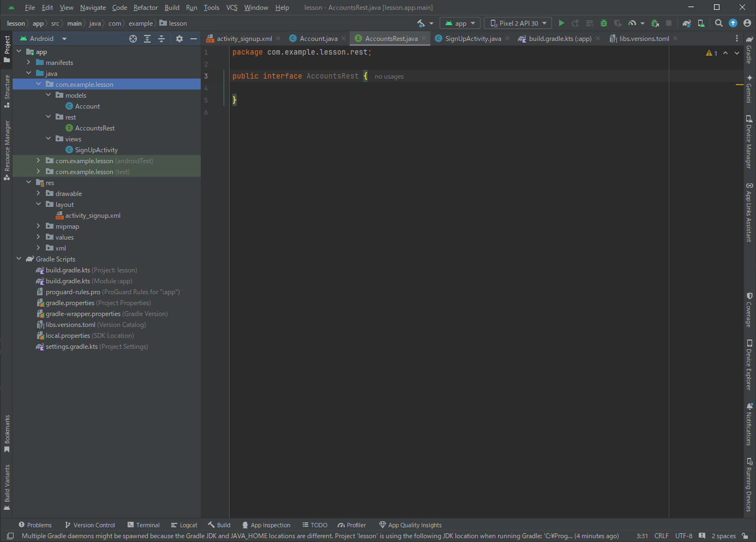Screen dimensions: 756x542
Task: Toggle the Bookmarks tool window
Action: (7, 434)
